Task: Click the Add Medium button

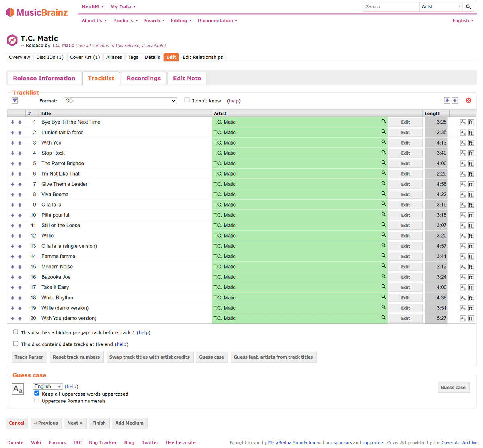Action: coord(129,423)
